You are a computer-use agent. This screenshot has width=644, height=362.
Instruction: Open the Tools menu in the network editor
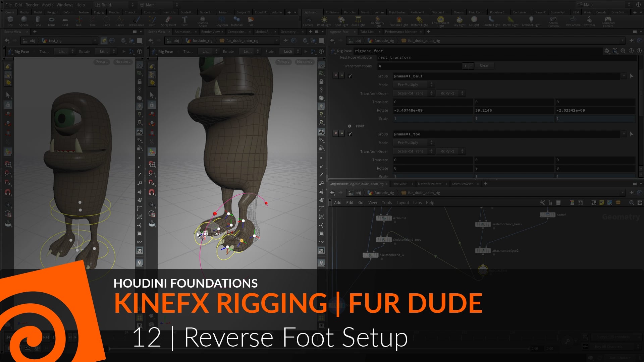[386, 202]
